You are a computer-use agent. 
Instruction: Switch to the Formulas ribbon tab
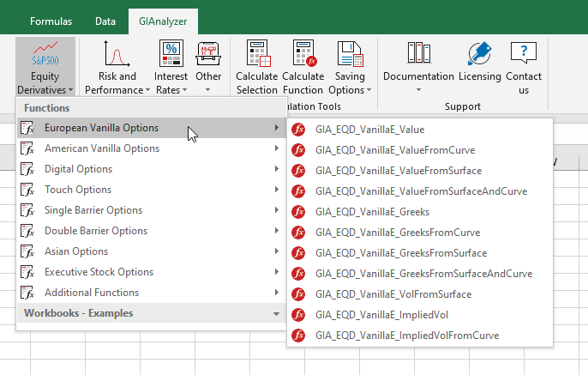coord(51,21)
